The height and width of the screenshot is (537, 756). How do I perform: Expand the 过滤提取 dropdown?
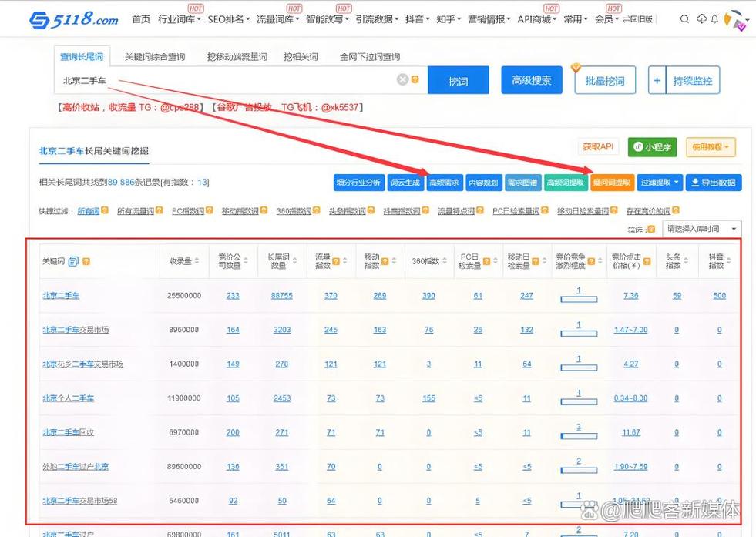[660, 183]
